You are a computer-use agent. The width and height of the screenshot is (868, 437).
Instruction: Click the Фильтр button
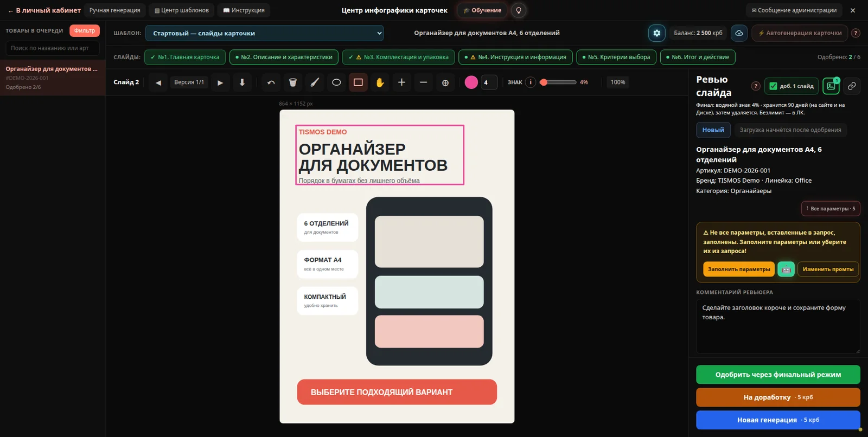(85, 30)
